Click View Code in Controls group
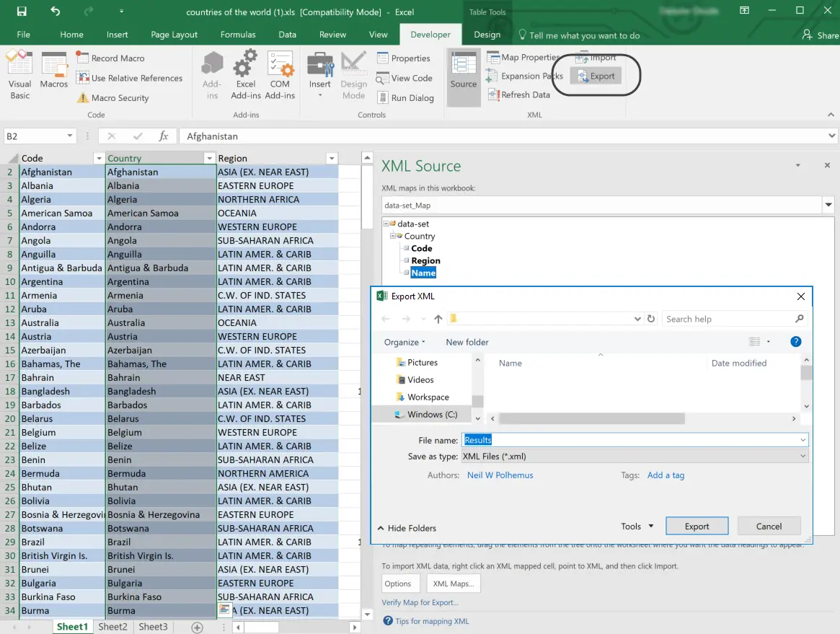 (x=404, y=78)
